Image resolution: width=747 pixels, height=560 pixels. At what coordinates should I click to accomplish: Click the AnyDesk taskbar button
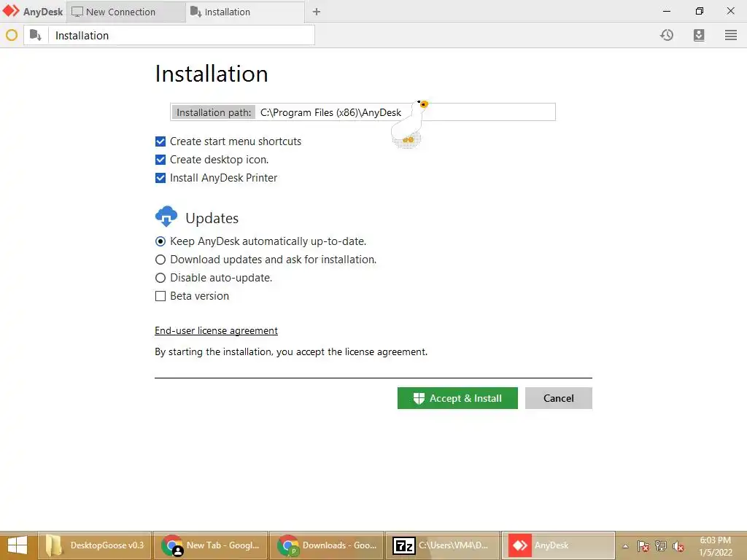click(558, 545)
